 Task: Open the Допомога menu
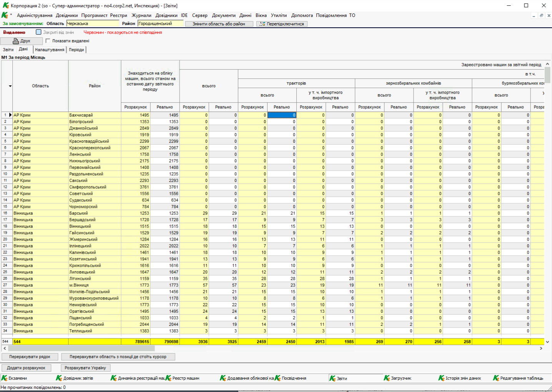(302, 15)
